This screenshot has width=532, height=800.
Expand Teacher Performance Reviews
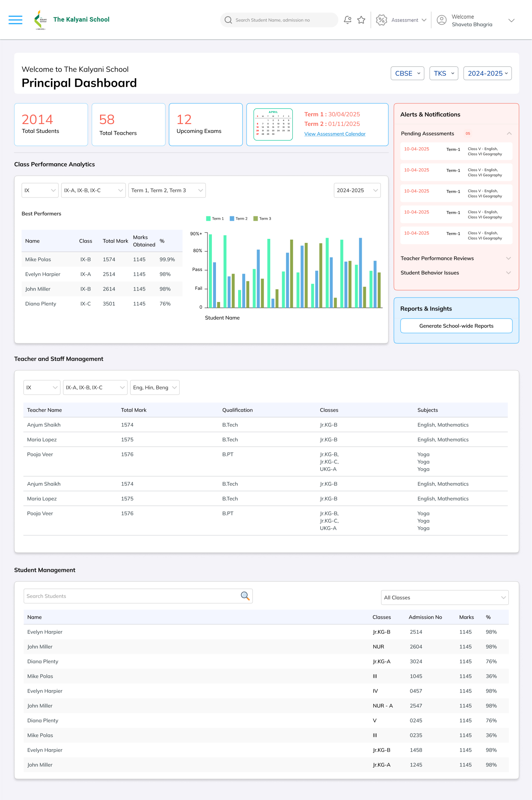coord(508,258)
